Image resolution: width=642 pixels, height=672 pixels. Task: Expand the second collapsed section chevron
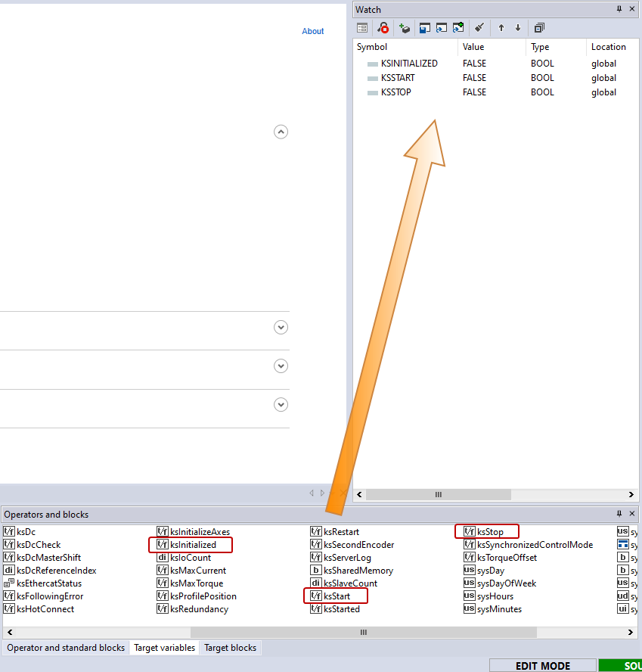281,366
